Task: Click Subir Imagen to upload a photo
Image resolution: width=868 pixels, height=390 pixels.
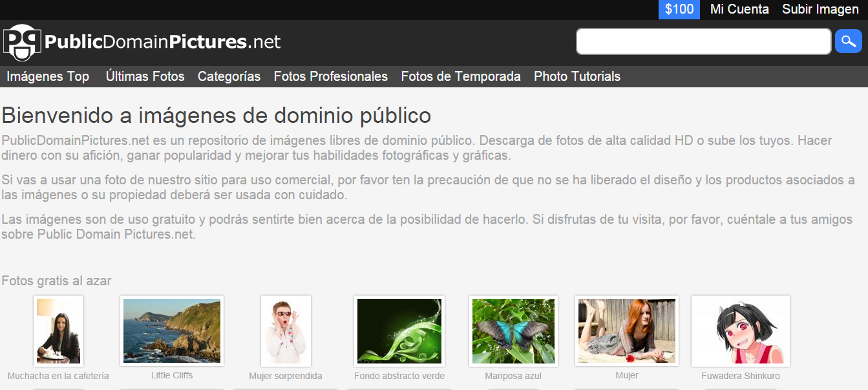Action: click(820, 9)
